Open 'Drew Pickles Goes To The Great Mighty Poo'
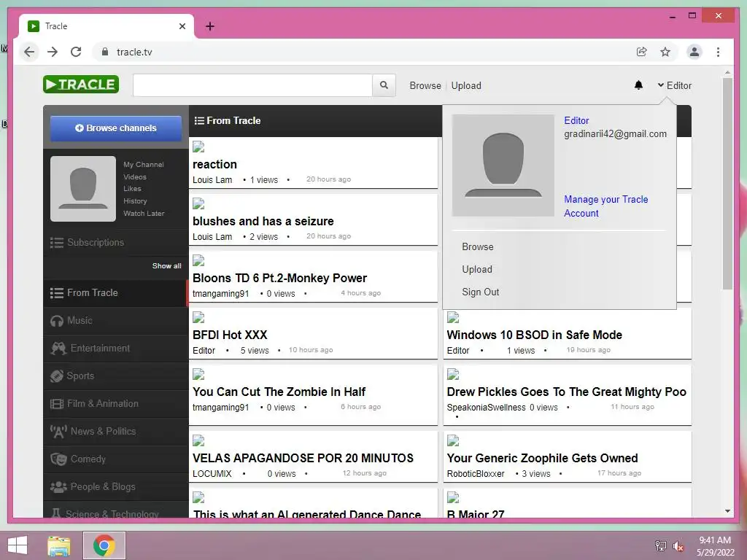747x560 pixels. [566, 392]
